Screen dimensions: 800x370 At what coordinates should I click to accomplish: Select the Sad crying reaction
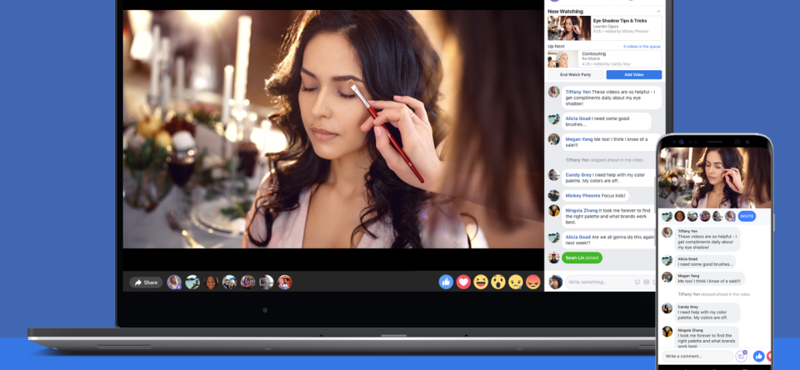pos(515,282)
